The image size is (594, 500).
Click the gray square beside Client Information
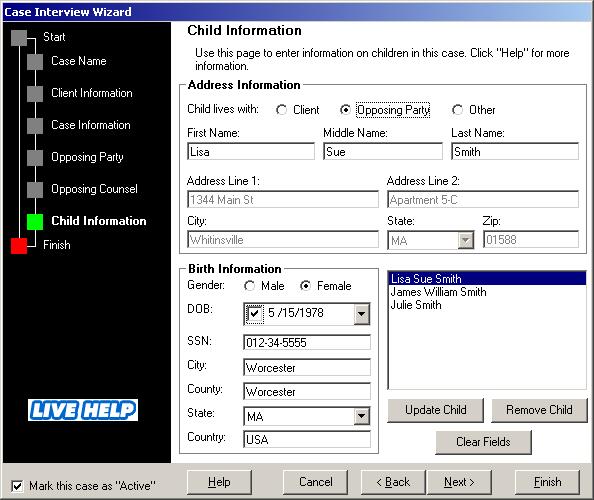click(x=35, y=94)
